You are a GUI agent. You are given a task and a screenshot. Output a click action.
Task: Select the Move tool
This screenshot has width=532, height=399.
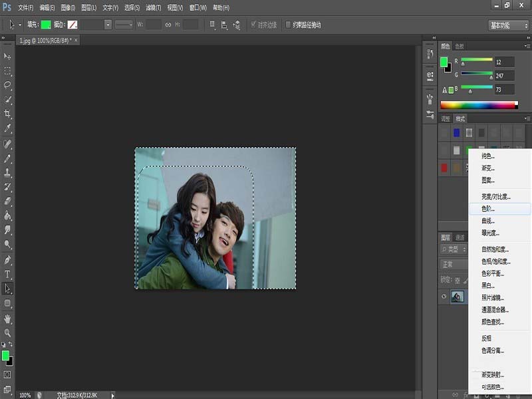pyautogui.click(x=8, y=56)
